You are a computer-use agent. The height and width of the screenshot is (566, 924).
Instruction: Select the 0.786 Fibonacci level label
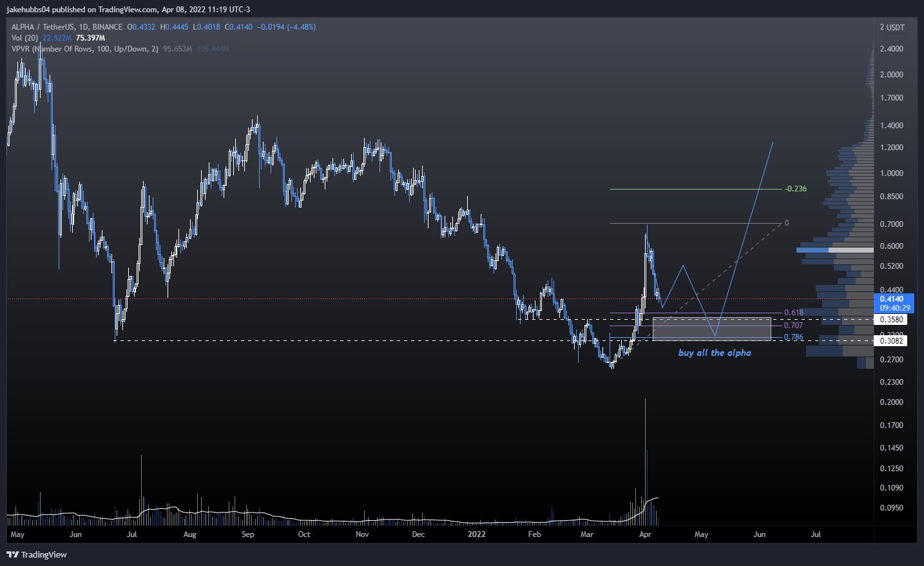(x=793, y=337)
